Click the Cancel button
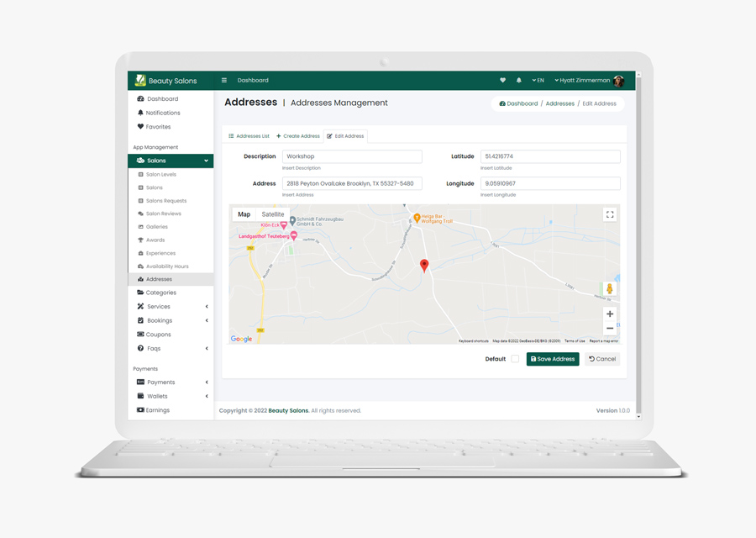 pos(602,359)
